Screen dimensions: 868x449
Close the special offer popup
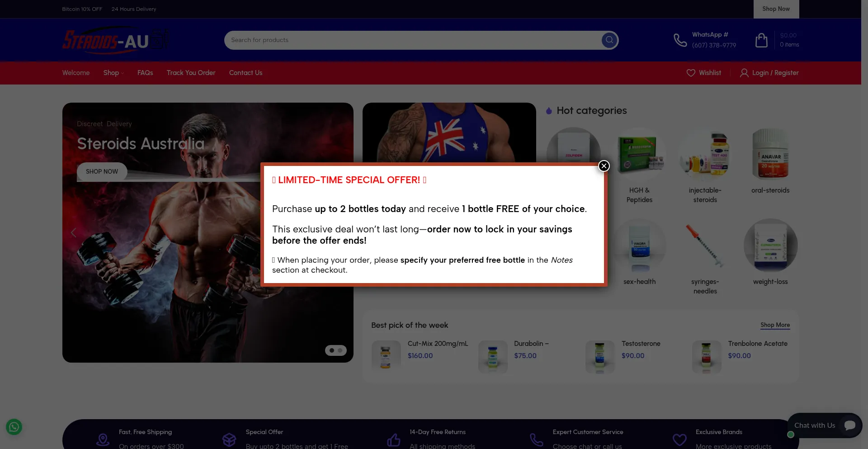tap(604, 166)
